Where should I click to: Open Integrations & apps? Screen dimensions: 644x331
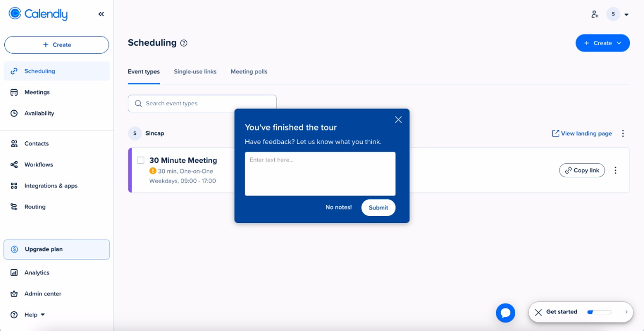50,185
